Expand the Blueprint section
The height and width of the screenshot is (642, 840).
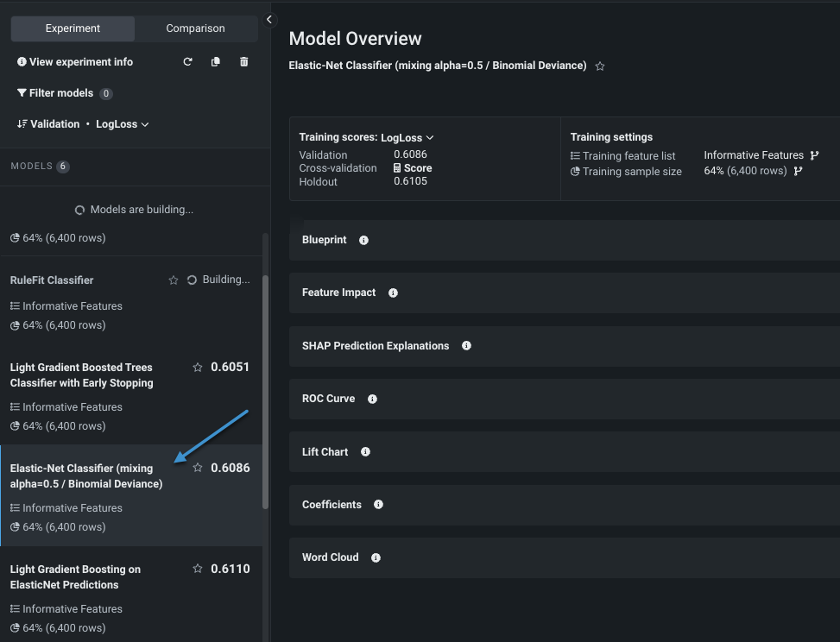coord(325,240)
